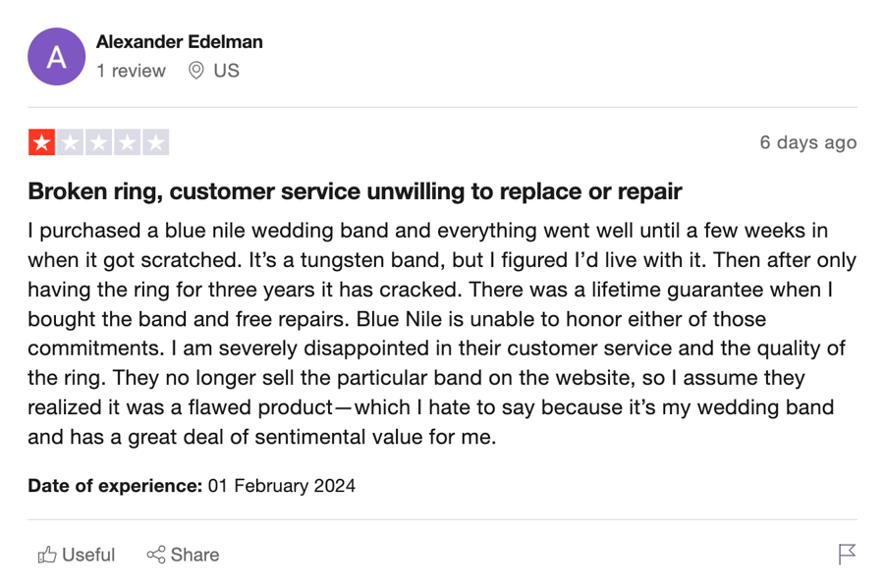Click the second grey rating star
884x588 pixels.
pos(71,142)
